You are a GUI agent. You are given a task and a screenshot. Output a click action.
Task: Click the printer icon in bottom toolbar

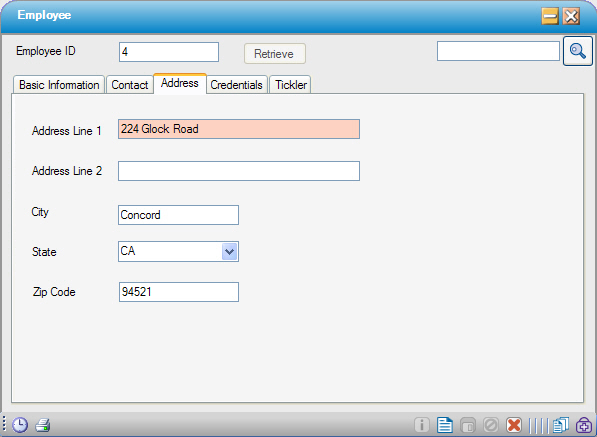tap(43, 425)
